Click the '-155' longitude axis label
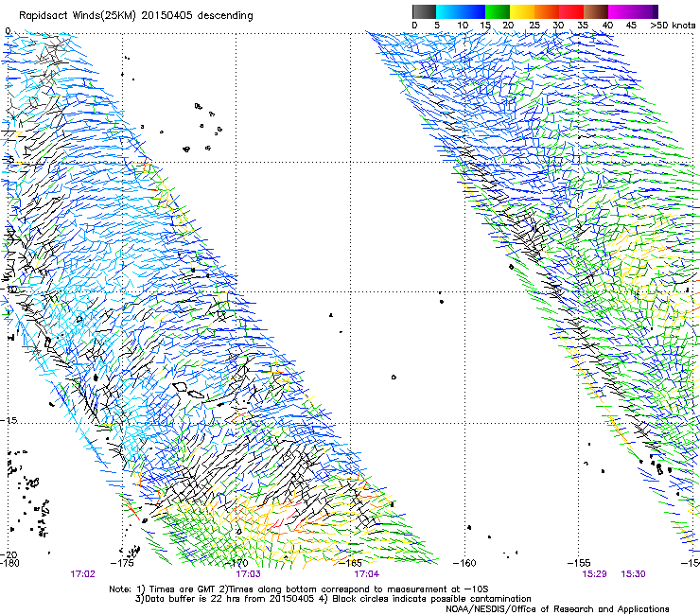This screenshot has width=700, height=615. click(579, 563)
